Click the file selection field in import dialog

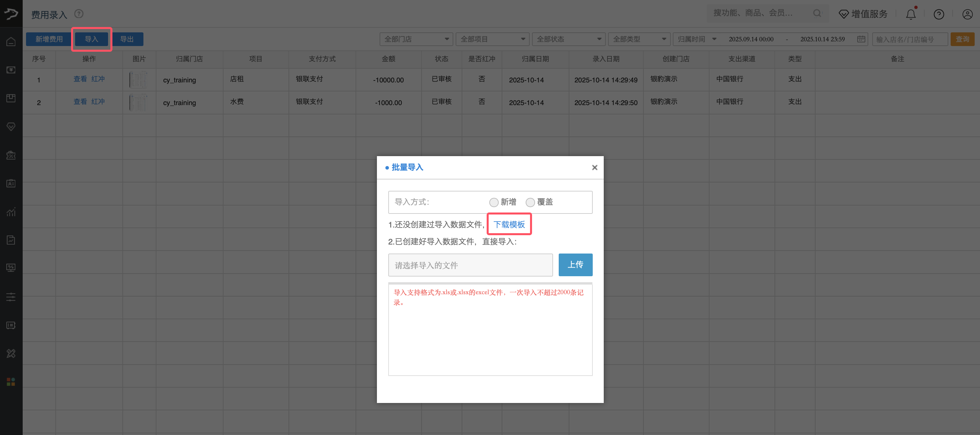(x=470, y=265)
